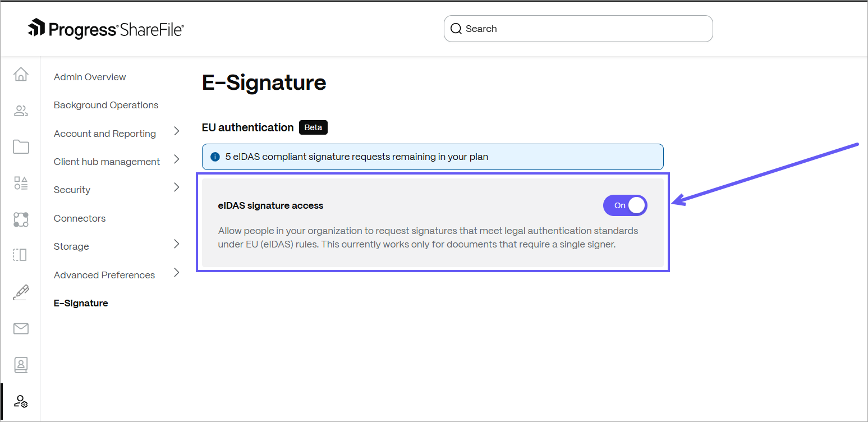The height and width of the screenshot is (422, 868).
Task: Select the Contacts address book icon
Action: pyautogui.click(x=20, y=365)
